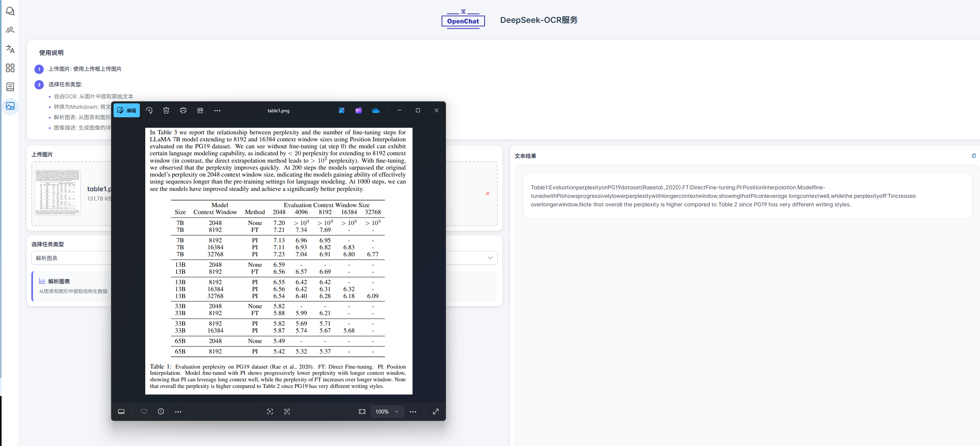Show file info for table1.png
The width and height of the screenshot is (980, 446).
pos(161,412)
